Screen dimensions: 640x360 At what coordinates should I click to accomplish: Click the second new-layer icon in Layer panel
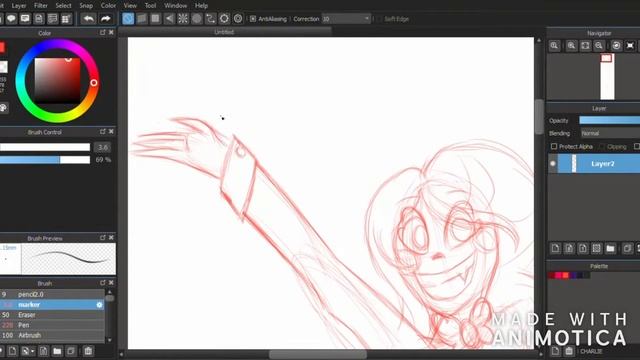click(x=569, y=248)
